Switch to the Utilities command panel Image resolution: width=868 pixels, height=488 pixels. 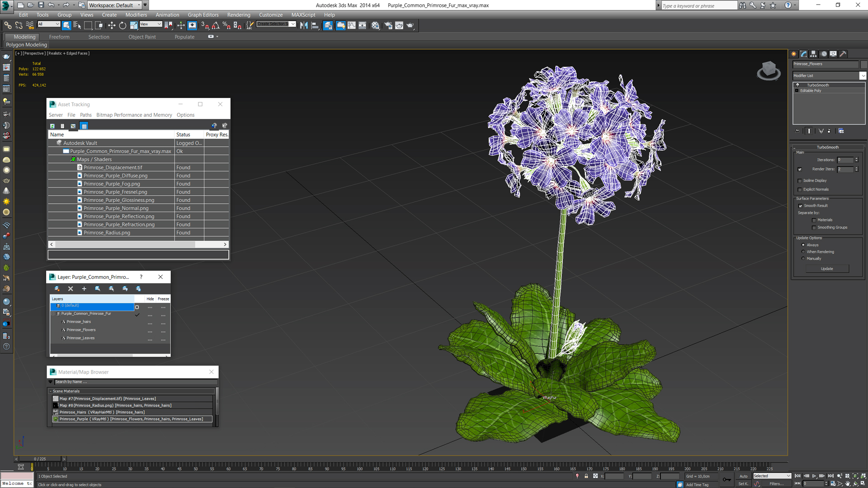[x=843, y=54]
